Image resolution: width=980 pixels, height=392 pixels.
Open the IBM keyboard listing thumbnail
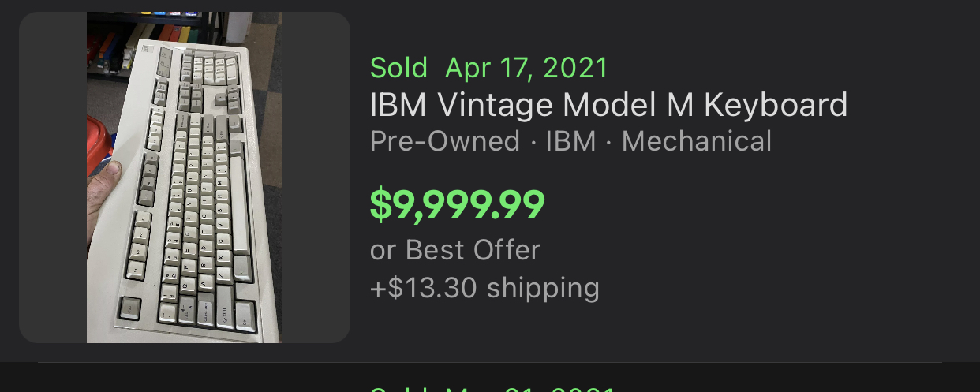point(185,177)
